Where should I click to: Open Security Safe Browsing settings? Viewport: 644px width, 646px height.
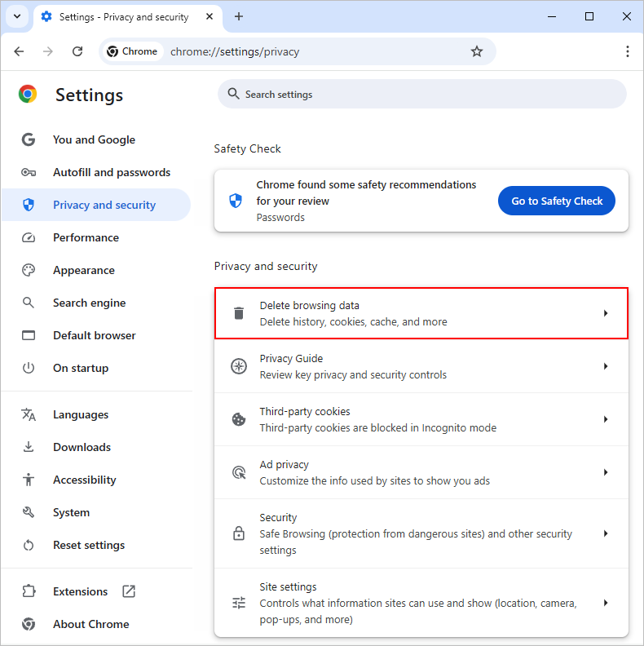tap(421, 533)
